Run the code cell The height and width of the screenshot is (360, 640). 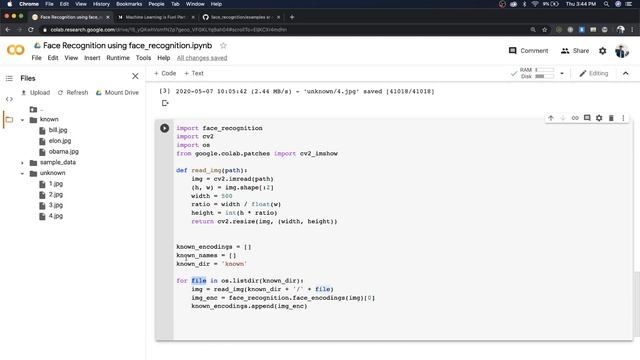coord(164,128)
